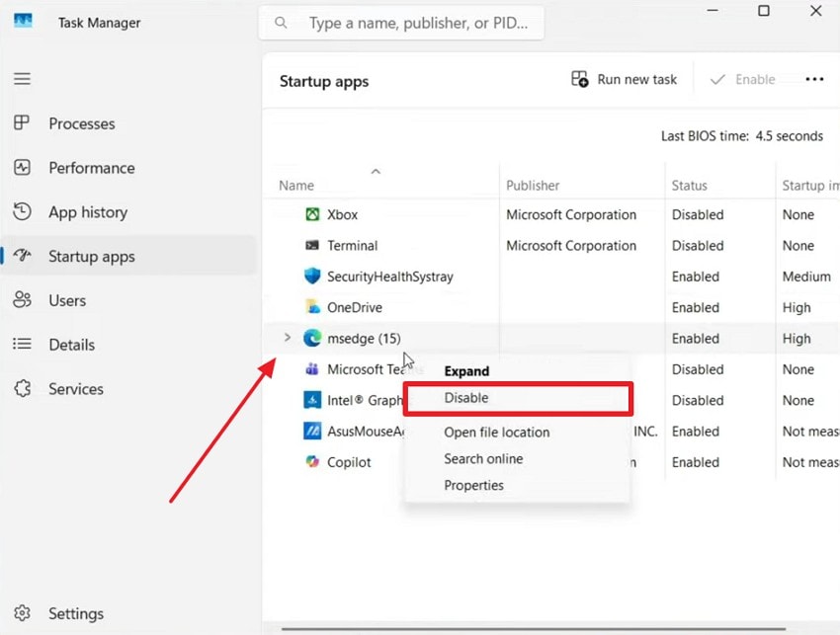Click the Run new task button
840x635 pixels.
[x=625, y=79]
